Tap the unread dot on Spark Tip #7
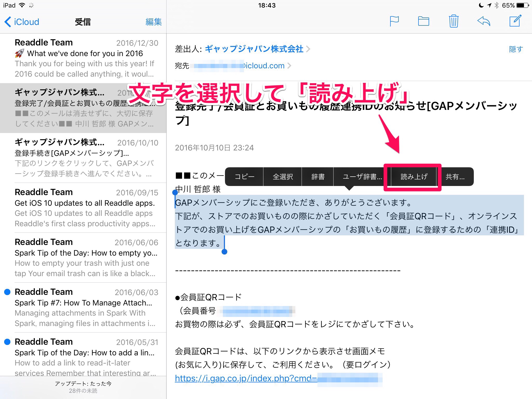 [x=8, y=292]
